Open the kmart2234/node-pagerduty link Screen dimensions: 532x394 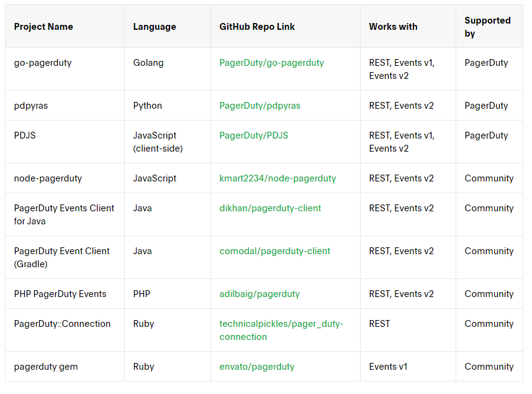tap(277, 178)
